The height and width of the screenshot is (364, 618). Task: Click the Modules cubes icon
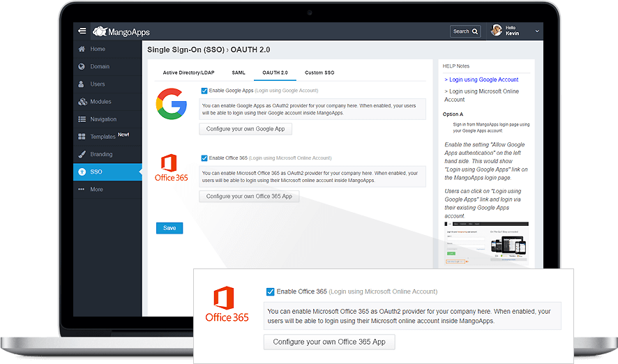82,102
